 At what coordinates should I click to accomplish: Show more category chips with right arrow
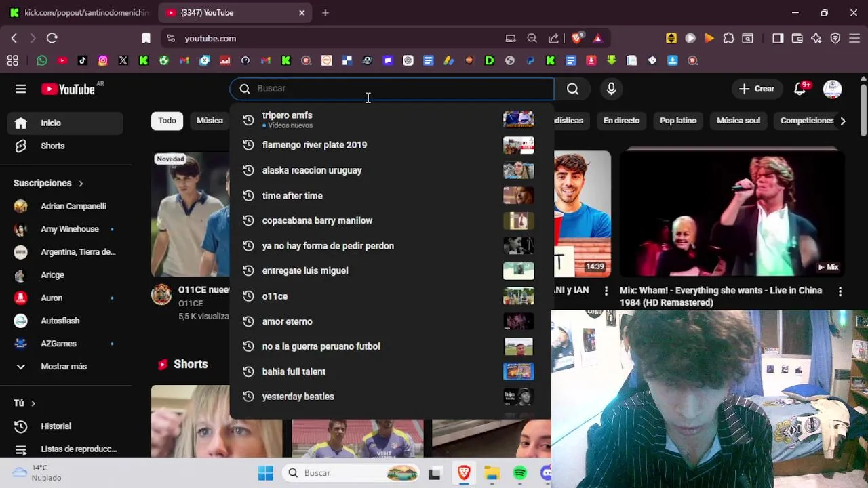tap(843, 121)
